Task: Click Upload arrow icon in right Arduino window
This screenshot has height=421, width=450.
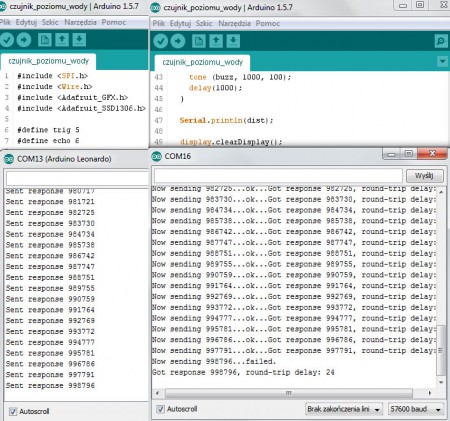Action: click(x=178, y=41)
